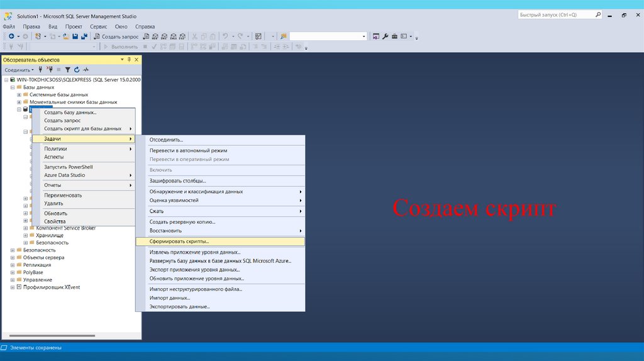Collapse the Базы данных tree node
The image size is (644, 361).
pyautogui.click(x=12, y=87)
